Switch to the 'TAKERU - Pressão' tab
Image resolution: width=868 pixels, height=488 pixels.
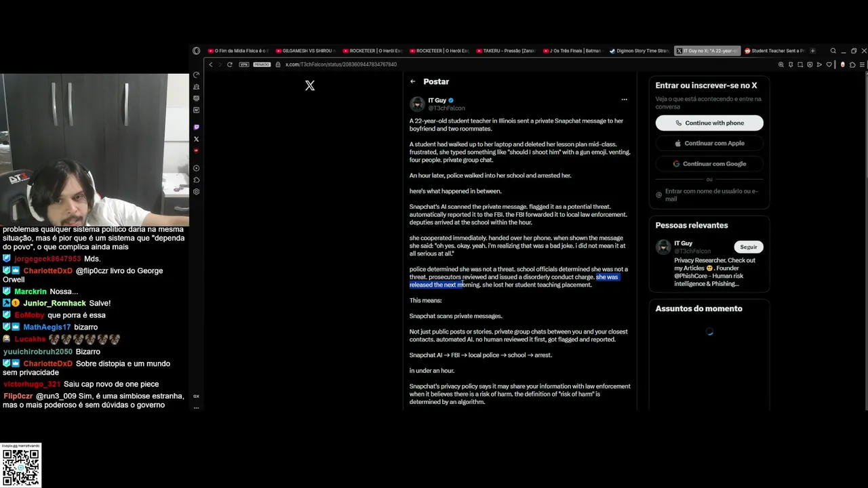(505, 51)
